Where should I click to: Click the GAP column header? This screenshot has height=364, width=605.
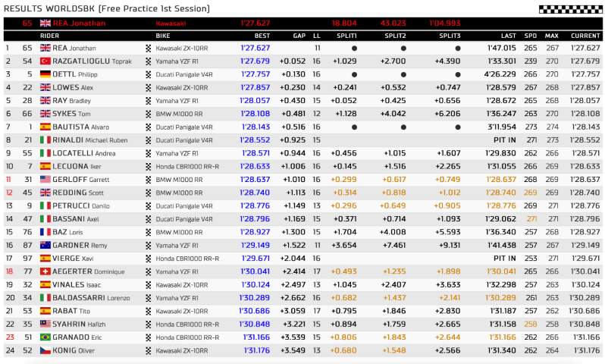click(x=299, y=36)
